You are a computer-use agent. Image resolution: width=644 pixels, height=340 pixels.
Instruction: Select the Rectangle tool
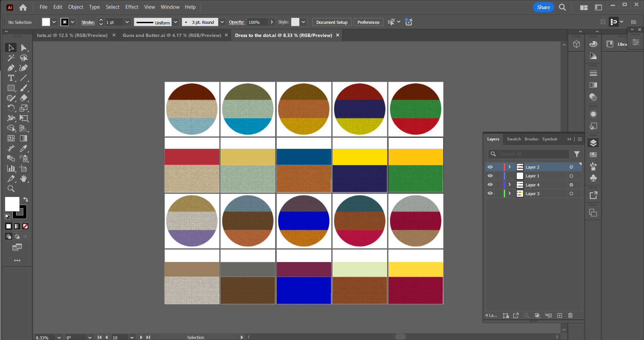coord(11,88)
